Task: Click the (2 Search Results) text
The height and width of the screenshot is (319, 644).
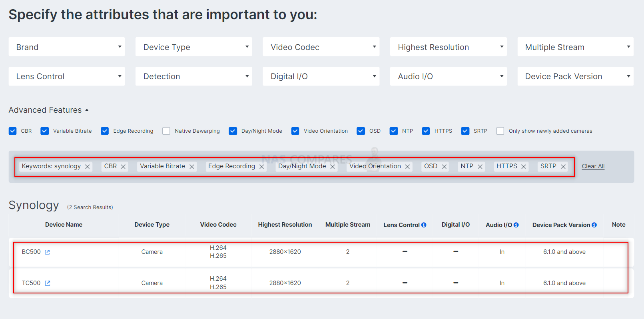Action: (90, 207)
